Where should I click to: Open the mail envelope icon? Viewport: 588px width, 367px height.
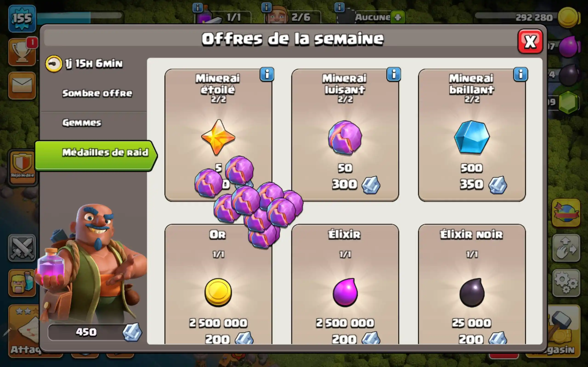(22, 85)
